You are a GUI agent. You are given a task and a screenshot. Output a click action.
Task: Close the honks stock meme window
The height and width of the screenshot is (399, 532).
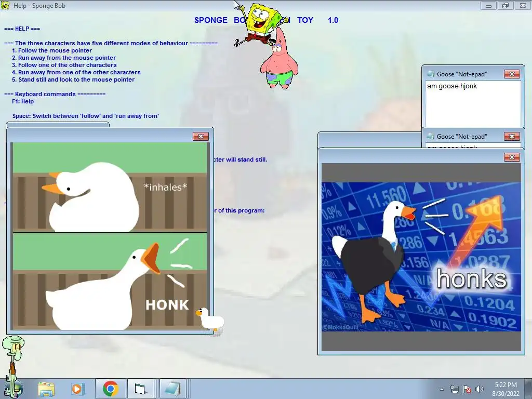[512, 157]
